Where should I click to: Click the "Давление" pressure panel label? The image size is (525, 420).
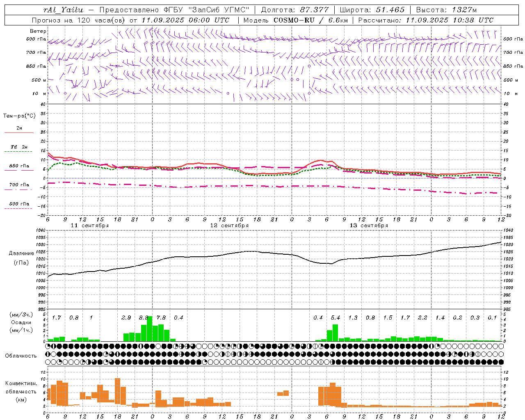click(21, 253)
